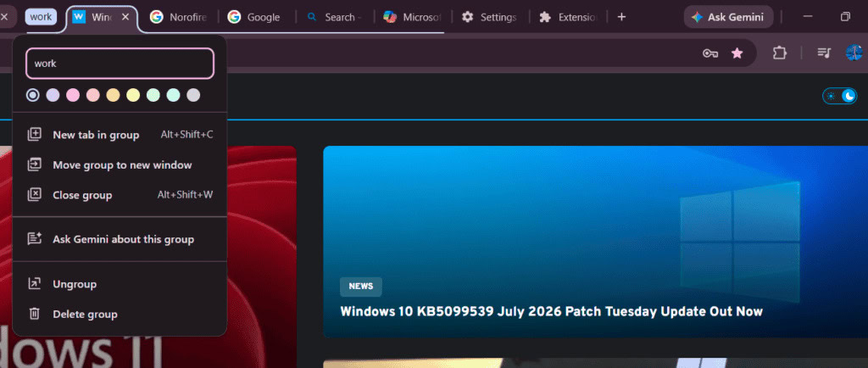868x368 pixels.
Task: Choose the yellow group color
Action: tap(133, 95)
